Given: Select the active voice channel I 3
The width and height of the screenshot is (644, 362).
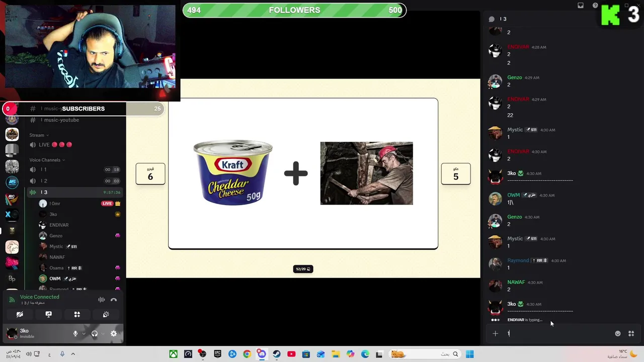Looking at the screenshot, I should coord(74,192).
